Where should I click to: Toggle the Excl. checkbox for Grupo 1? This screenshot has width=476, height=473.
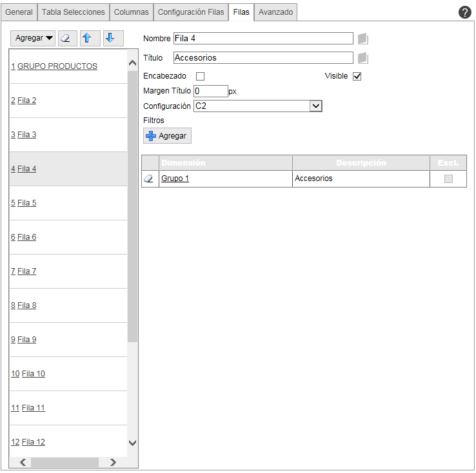click(x=448, y=179)
